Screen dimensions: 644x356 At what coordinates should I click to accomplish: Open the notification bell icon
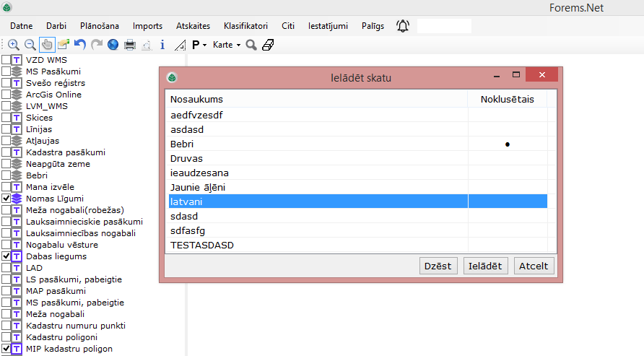point(402,26)
